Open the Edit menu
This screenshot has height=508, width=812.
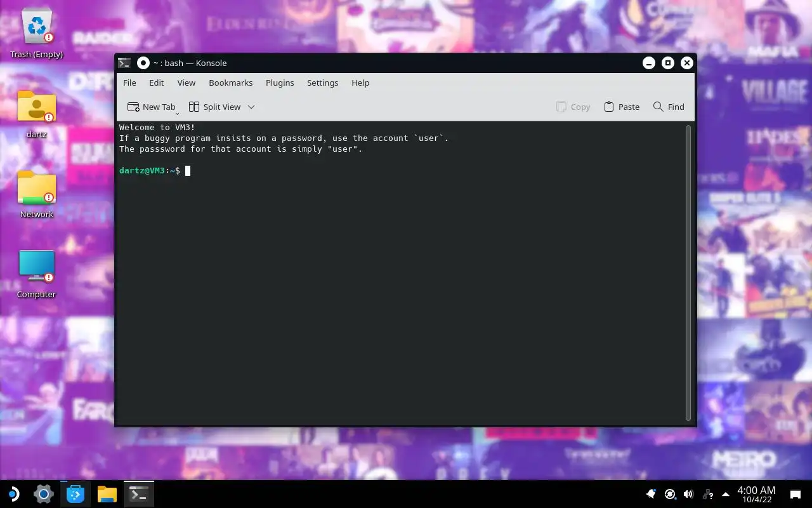click(156, 83)
